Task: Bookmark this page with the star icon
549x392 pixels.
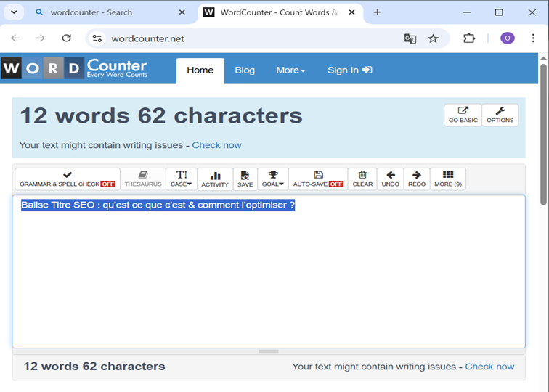Action: click(x=433, y=38)
